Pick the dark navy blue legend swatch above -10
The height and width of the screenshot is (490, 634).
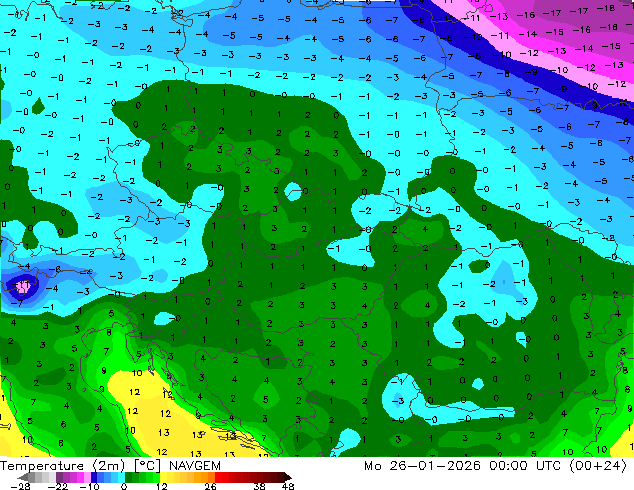pyautogui.click(x=94, y=477)
